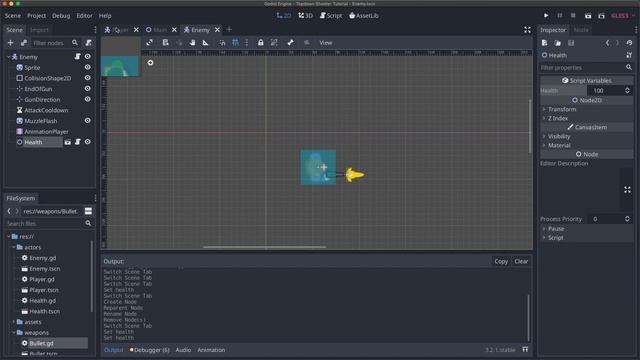
Task: Open the Inspector object history icon
Action: 629,43
